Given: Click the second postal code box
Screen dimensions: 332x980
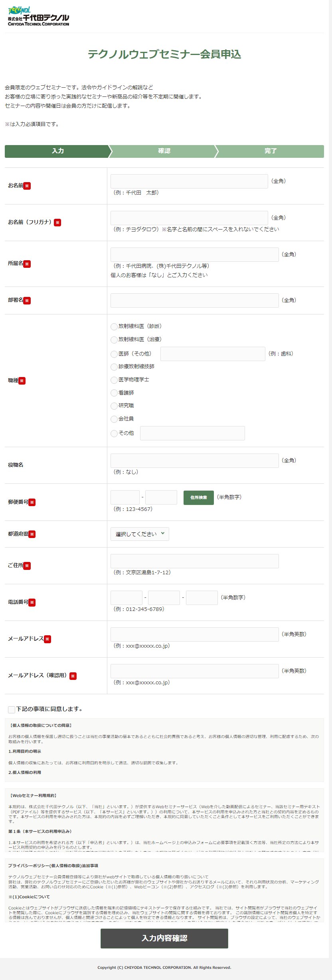Looking at the screenshot, I should tap(161, 497).
